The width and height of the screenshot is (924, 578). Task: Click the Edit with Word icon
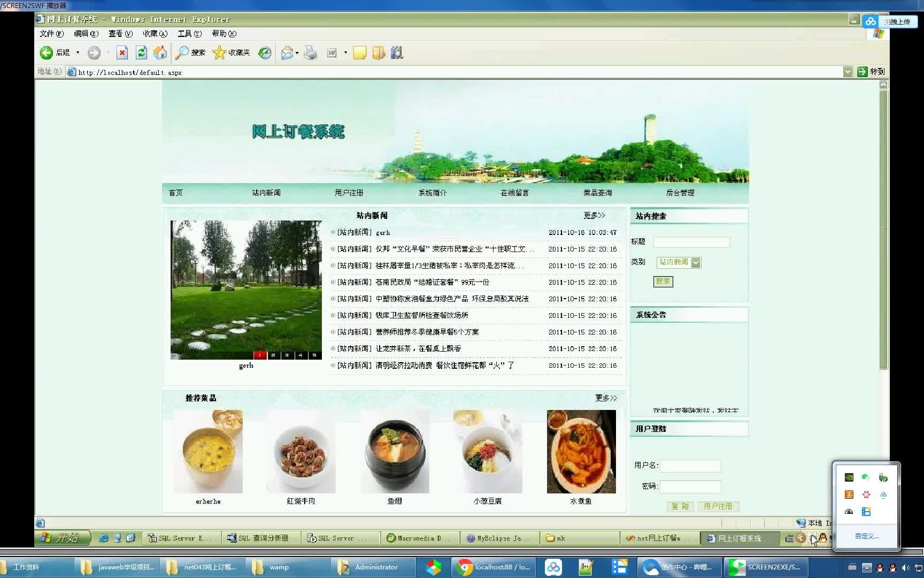pyautogui.click(x=332, y=52)
